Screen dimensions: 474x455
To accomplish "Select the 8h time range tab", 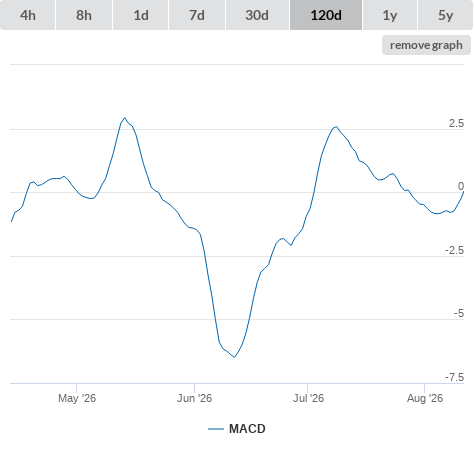I will click(x=84, y=15).
